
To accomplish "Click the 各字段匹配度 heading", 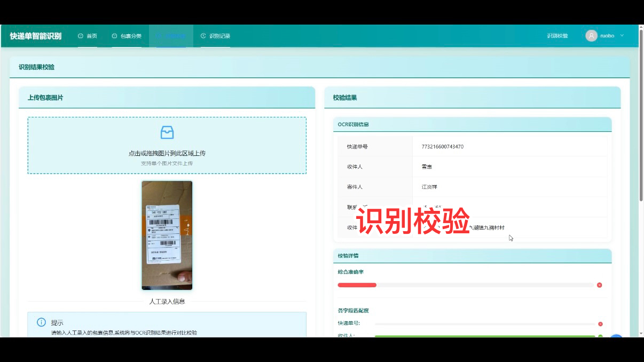I will point(354,310).
